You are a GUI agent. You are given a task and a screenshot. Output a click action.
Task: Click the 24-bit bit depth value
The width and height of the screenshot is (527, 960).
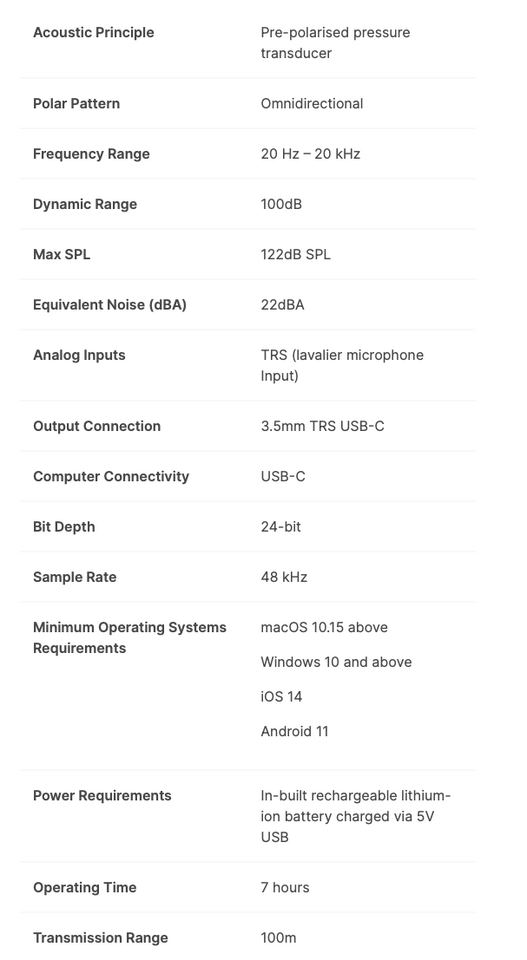click(281, 527)
